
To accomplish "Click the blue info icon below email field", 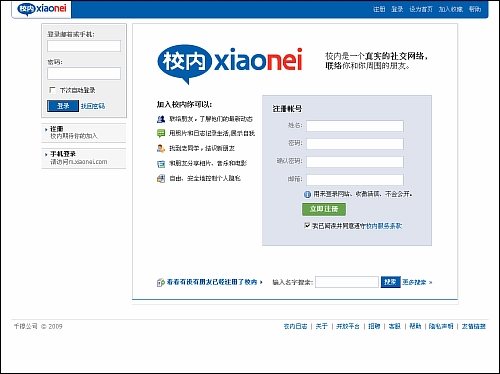I will coord(307,194).
